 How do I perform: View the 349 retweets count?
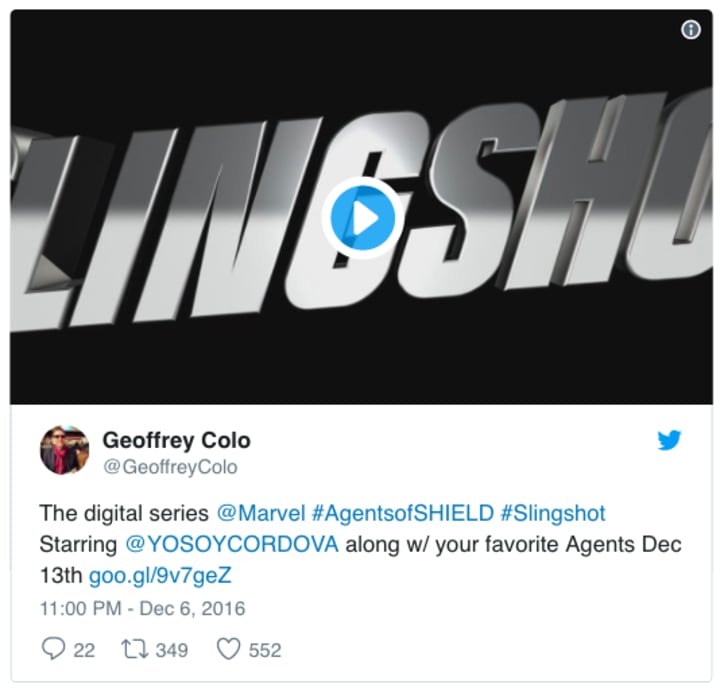(172, 650)
